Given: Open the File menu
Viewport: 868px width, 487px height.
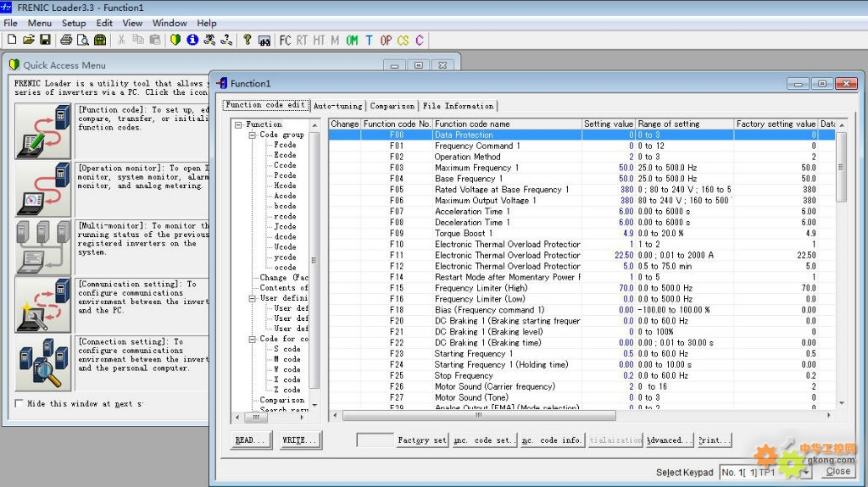Looking at the screenshot, I should click(10, 23).
